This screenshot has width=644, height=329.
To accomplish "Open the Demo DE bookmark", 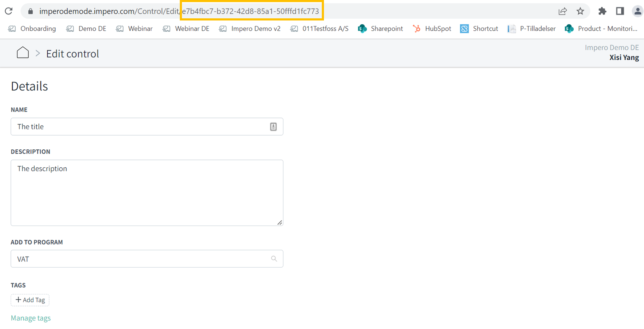I will [x=86, y=29].
